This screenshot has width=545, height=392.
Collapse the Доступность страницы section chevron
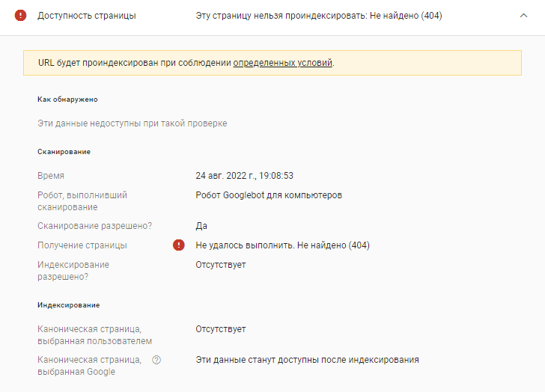click(523, 16)
